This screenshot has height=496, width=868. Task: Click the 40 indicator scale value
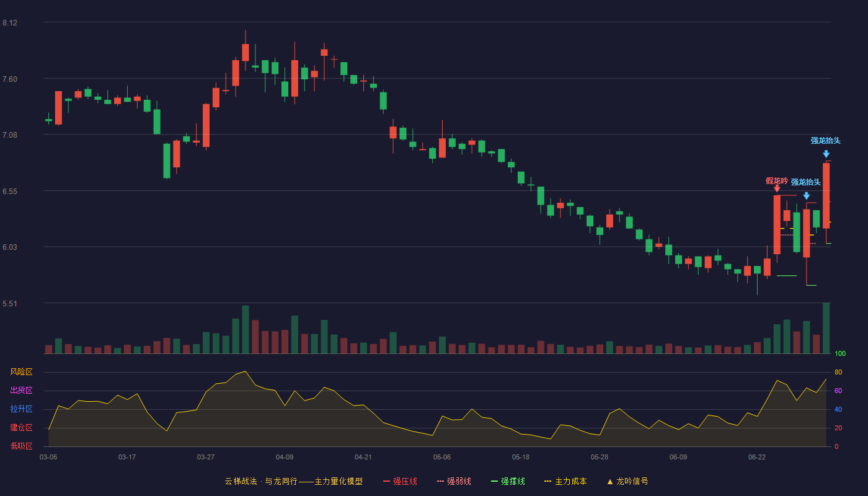tap(838, 409)
